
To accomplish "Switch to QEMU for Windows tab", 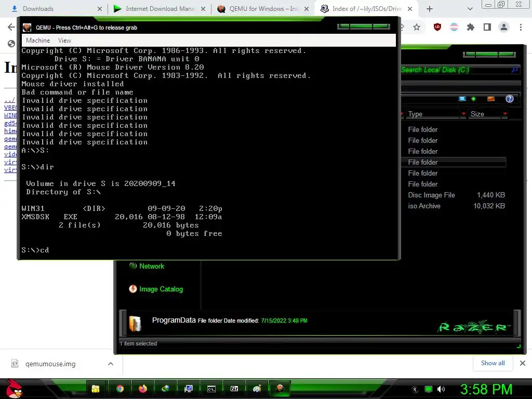I will [x=263, y=9].
